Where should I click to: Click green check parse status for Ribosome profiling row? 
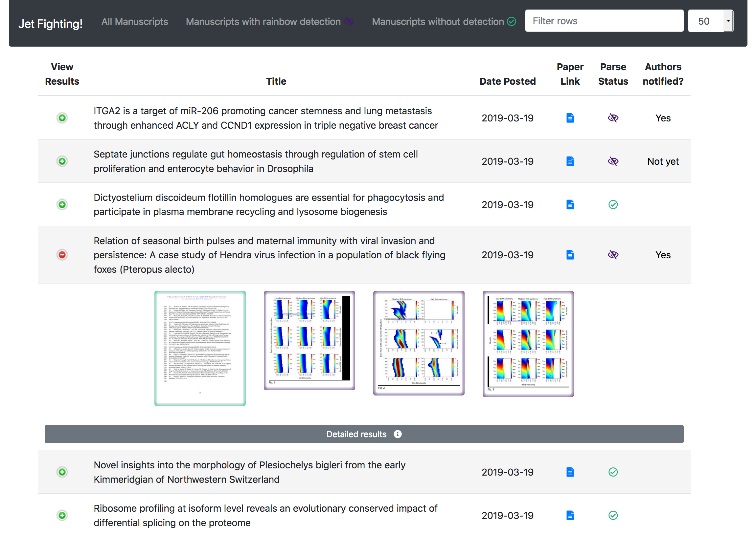(x=613, y=515)
